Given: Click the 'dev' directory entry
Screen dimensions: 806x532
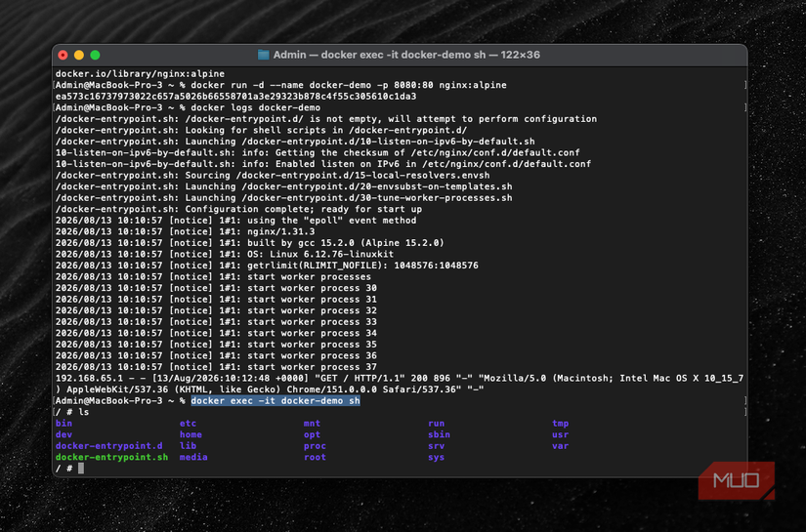Looking at the screenshot, I should [x=64, y=435].
